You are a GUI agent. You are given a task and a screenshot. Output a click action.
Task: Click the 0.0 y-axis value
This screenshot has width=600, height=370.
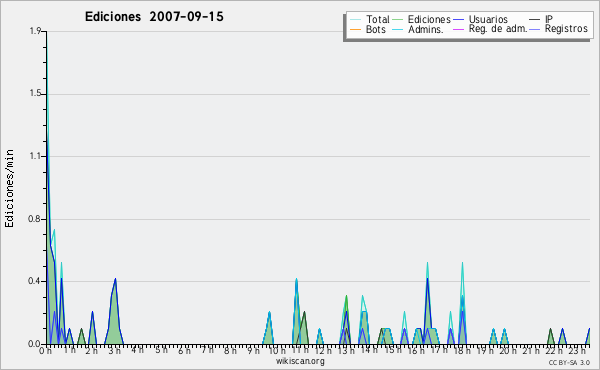click(x=34, y=344)
